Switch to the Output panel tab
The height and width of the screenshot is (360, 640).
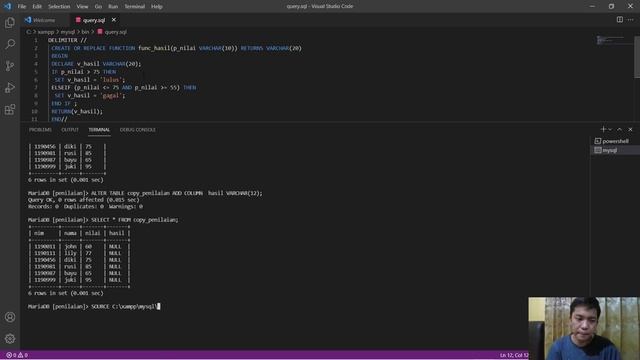point(70,130)
